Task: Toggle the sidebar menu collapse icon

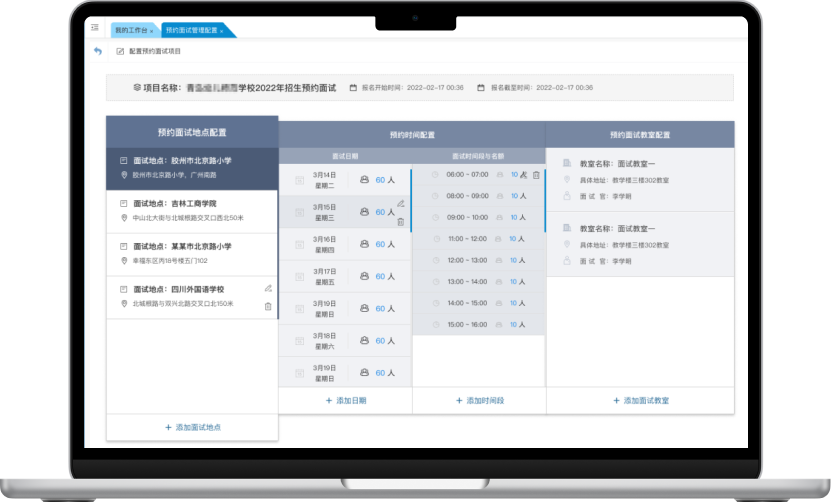Action: point(94,29)
